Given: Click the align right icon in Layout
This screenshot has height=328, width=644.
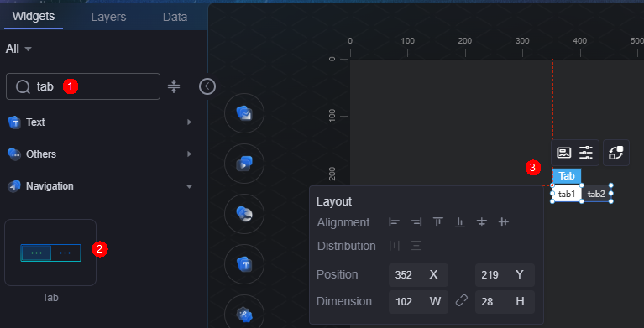Looking at the screenshot, I should click(416, 222).
